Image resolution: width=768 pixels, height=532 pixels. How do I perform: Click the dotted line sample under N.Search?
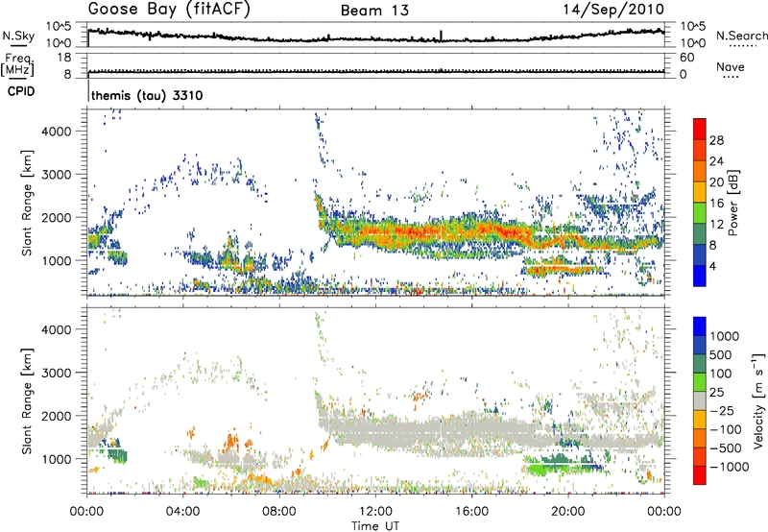click(x=742, y=46)
